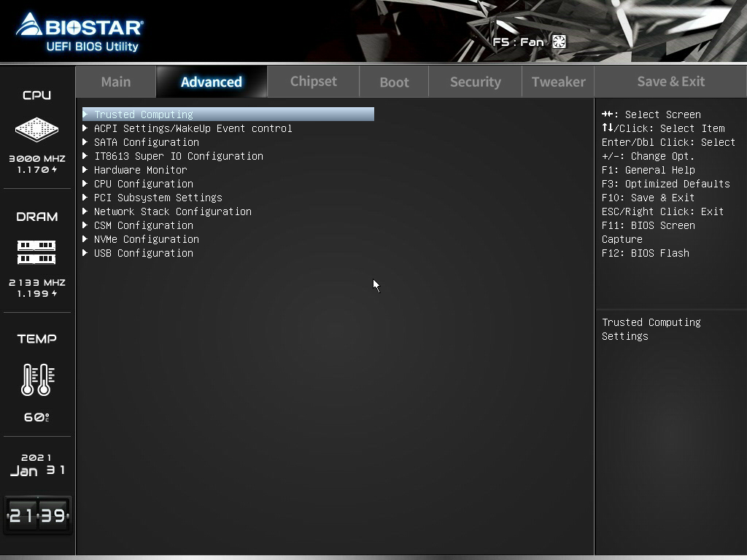Expand ACPI Settings/WakeUp Event control
The height and width of the screenshot is (560, 747).
pos(193,128)
